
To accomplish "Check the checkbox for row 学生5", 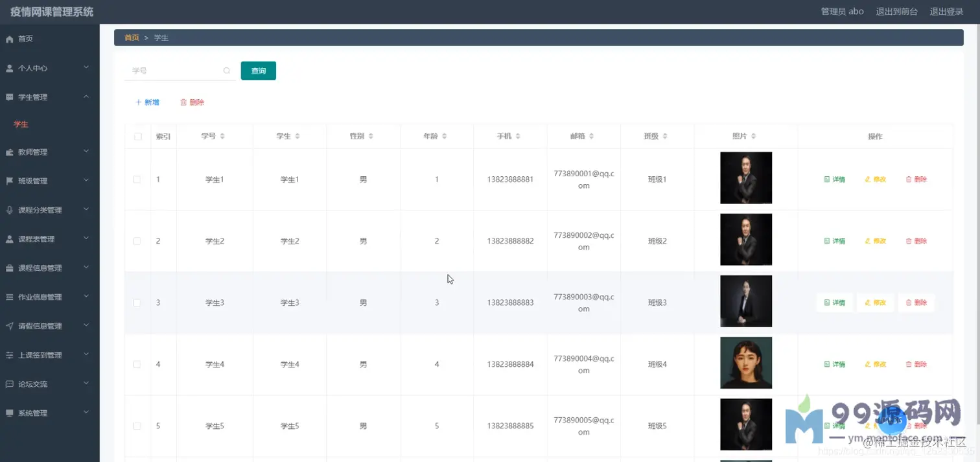I will [x=137, y=426].
